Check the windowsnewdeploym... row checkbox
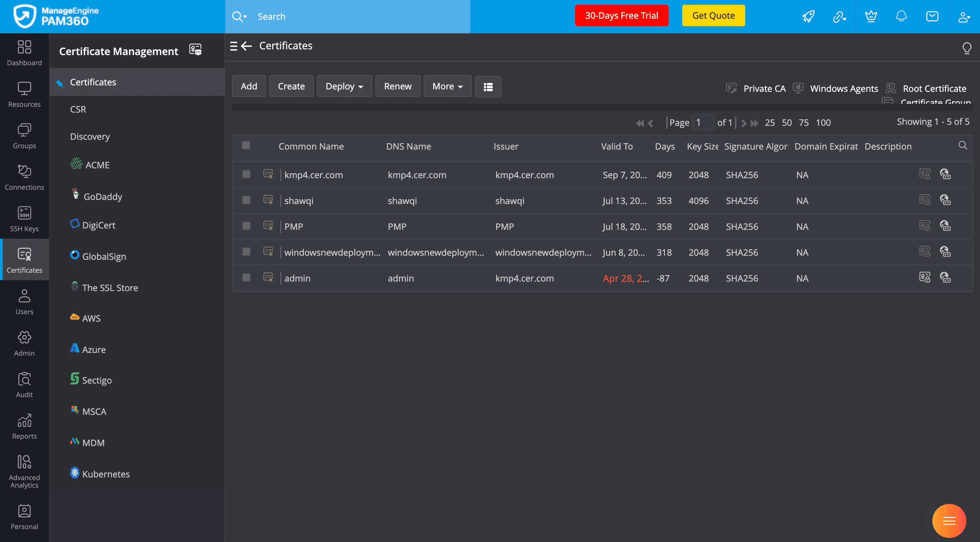 (246, 252)
